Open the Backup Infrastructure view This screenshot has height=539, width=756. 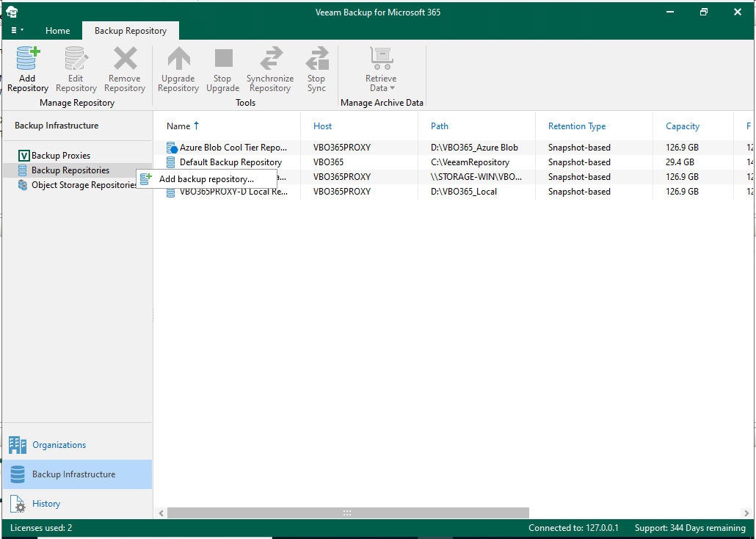point(77,474)
